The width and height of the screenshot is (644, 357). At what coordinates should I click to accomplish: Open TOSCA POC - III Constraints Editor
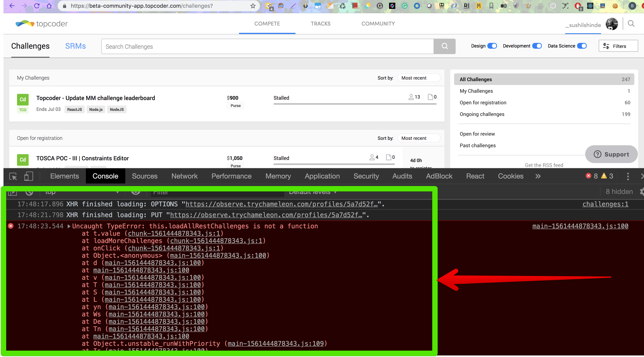click(x=83, y=158)
